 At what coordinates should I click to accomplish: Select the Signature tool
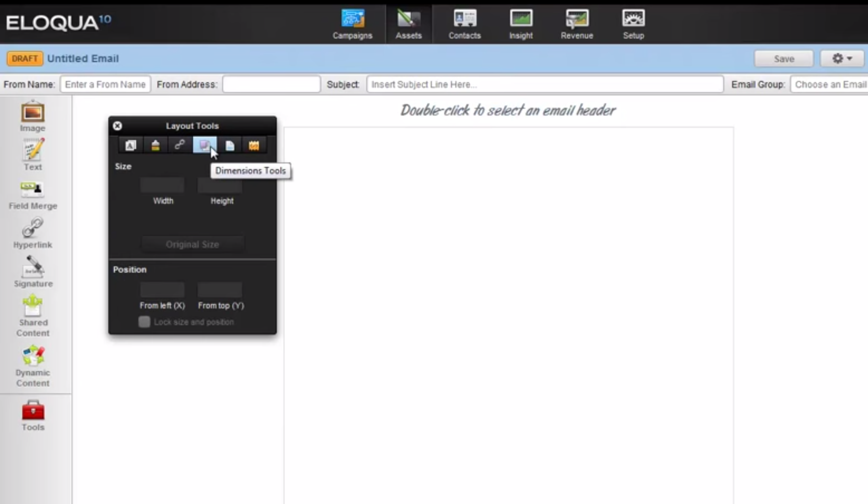click(33, 272)
